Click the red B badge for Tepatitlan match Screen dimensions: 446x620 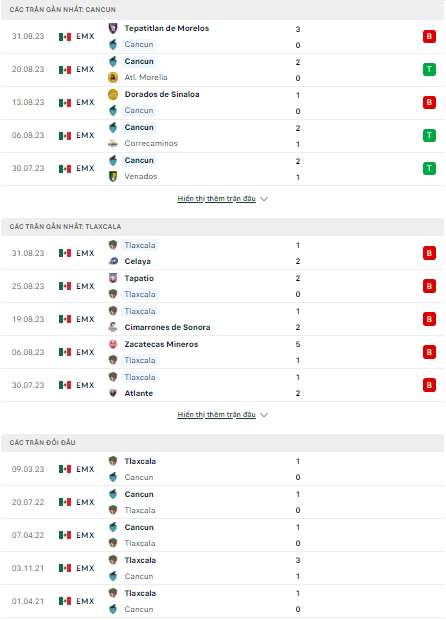(x=429, y=36)
